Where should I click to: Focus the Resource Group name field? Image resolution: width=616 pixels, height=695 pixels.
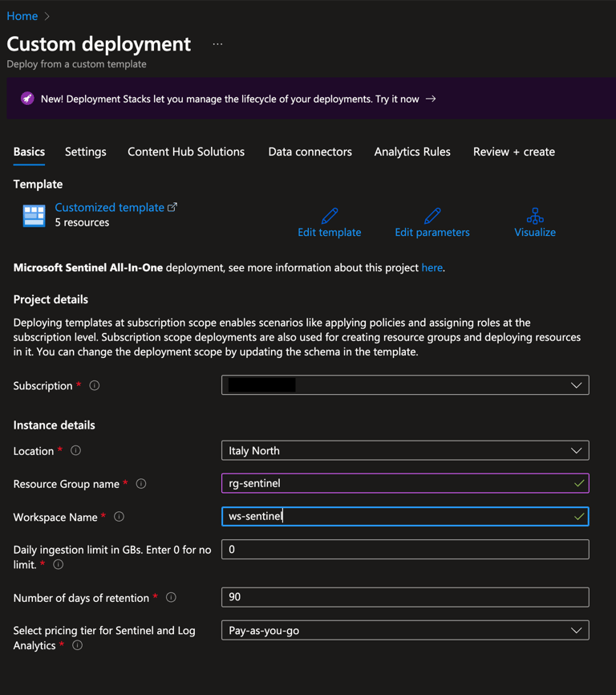405,483
